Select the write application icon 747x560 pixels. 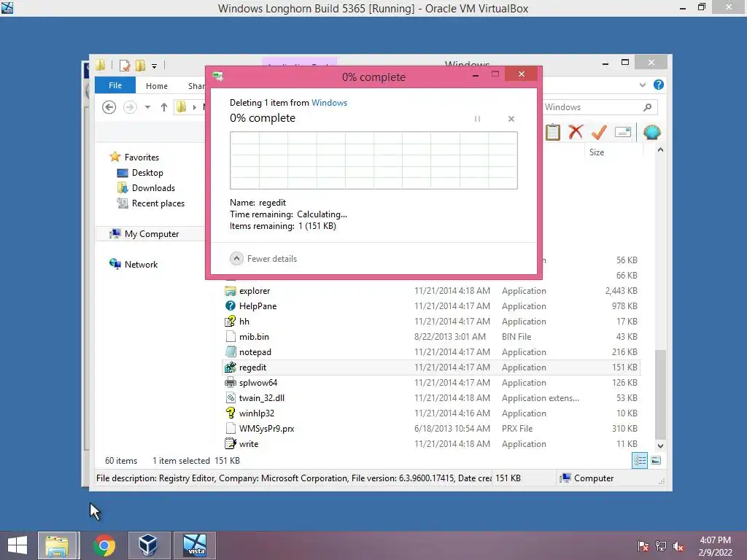(231, 444)
